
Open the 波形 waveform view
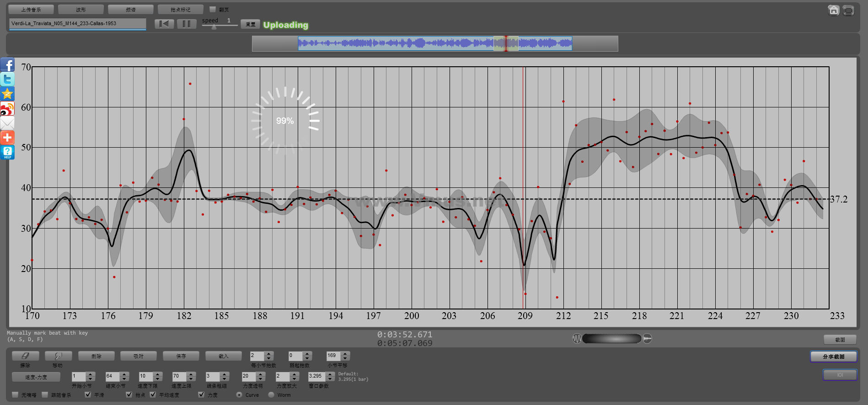[80, 10]
